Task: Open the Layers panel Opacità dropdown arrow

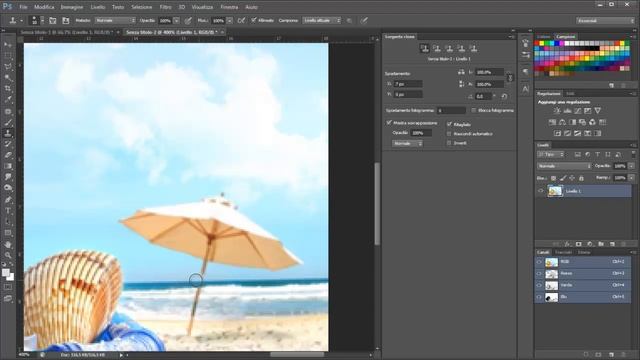Action: [x=631, y=166]
